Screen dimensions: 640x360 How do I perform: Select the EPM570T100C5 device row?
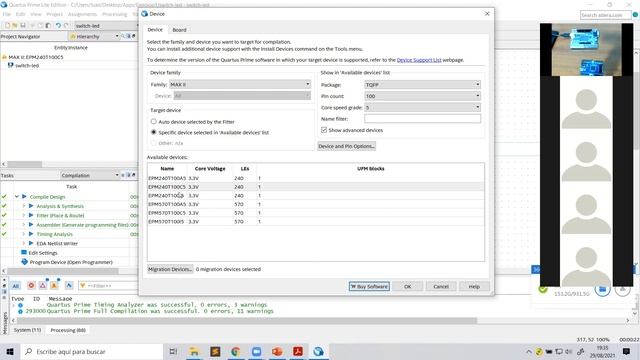(316, 213)
